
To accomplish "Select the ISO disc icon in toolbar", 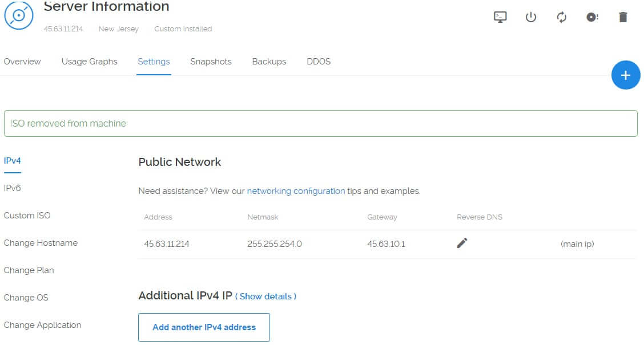I will point(592,17).
